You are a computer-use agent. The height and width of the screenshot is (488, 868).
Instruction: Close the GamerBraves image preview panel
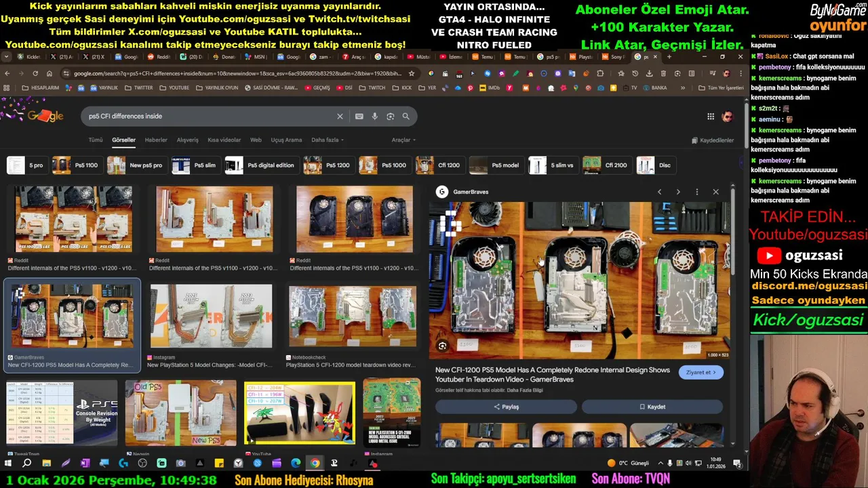click(x=715, y=192)
